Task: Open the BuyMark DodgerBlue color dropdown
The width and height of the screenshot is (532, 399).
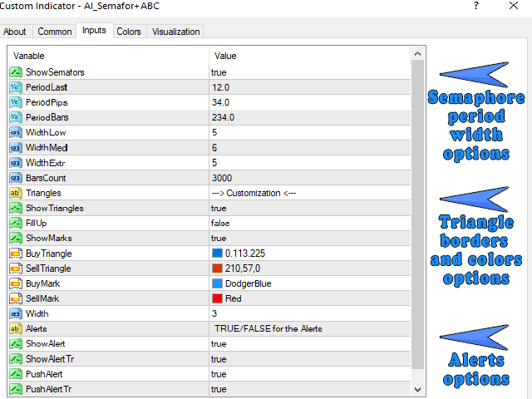Action: click(x=309, y=283)
